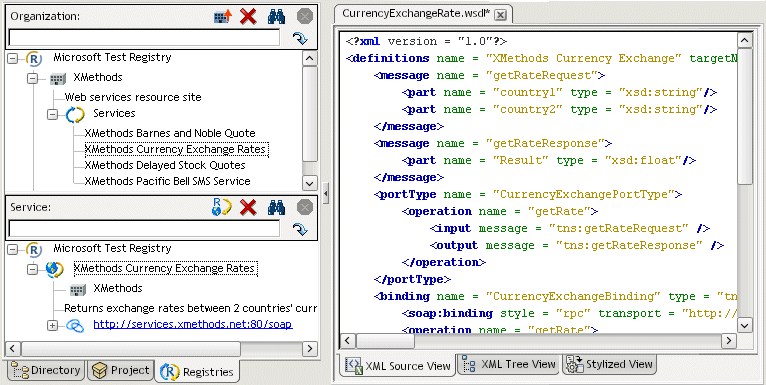Click the getRateRequest message line in XML

point(489,76)
